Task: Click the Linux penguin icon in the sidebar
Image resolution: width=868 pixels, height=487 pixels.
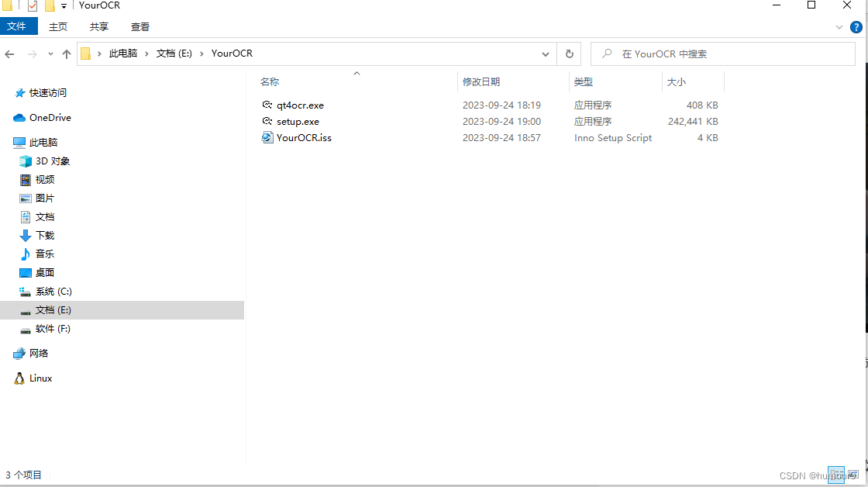Action: (19, 378)
